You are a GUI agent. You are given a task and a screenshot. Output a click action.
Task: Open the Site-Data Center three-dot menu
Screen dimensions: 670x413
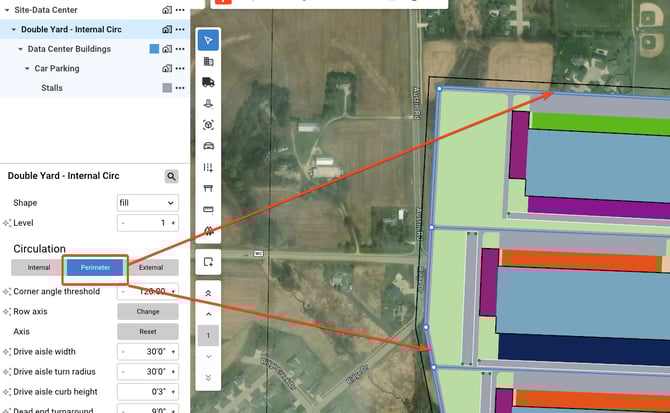pyautogui.click(x=180, y=9)
